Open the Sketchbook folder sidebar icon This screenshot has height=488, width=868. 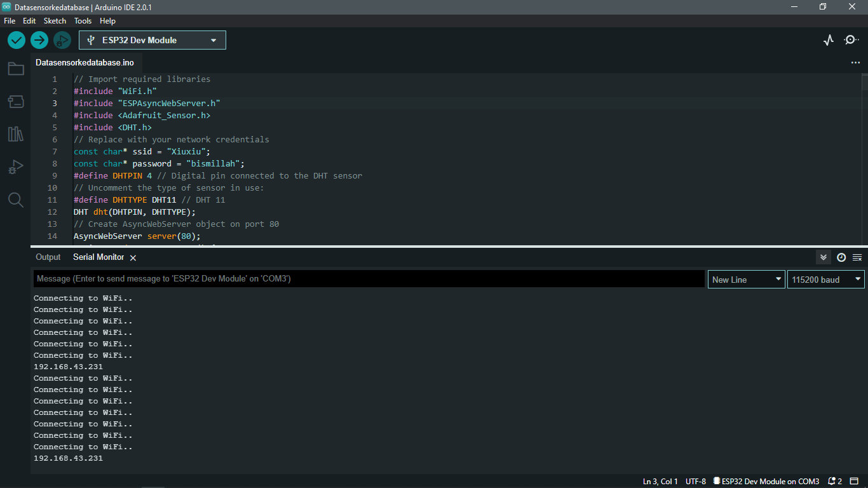(x=15, y=69)
